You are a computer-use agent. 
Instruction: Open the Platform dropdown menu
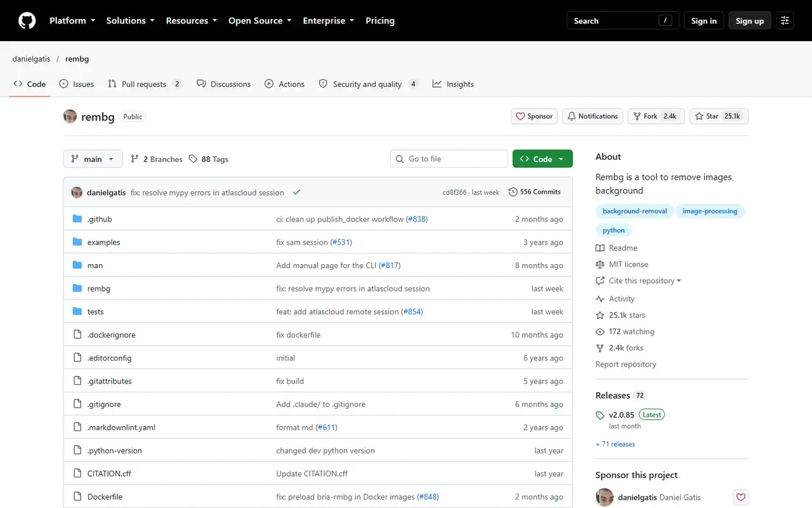pyautogui.click(x=72, y=21)
